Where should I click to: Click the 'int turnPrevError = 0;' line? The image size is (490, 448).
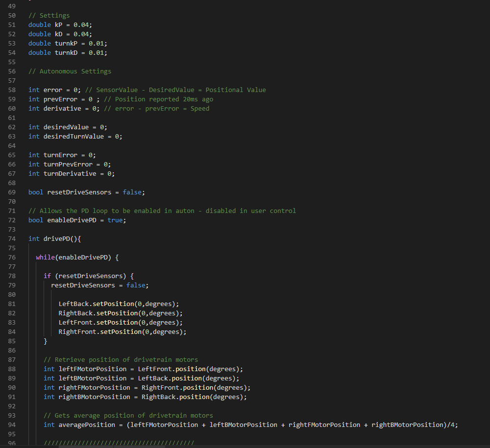click(70, 165)
